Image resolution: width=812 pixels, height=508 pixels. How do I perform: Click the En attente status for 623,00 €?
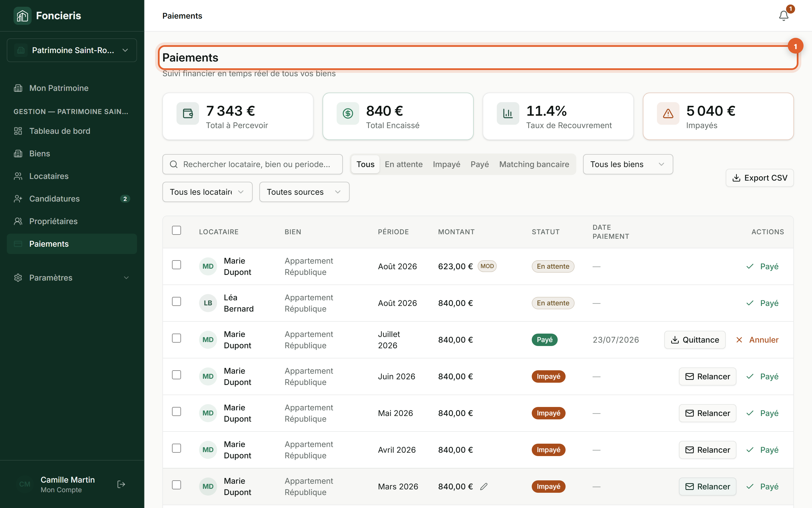553,266
